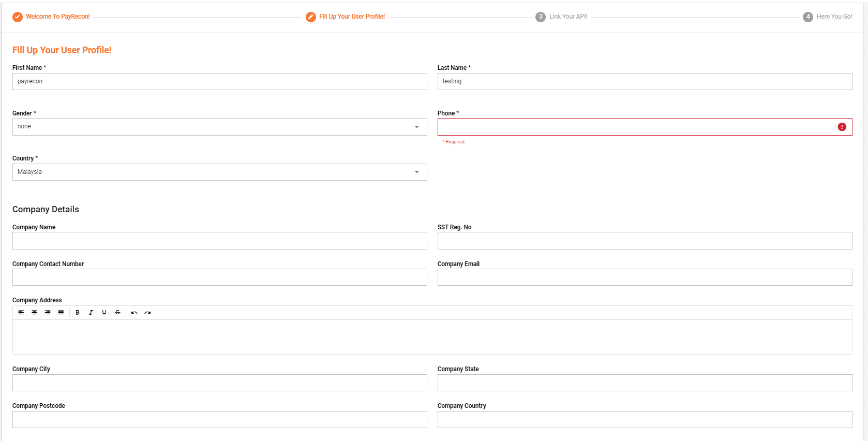Click the 'Country *' label
This screenshot has height=441, width=868.
25,158
